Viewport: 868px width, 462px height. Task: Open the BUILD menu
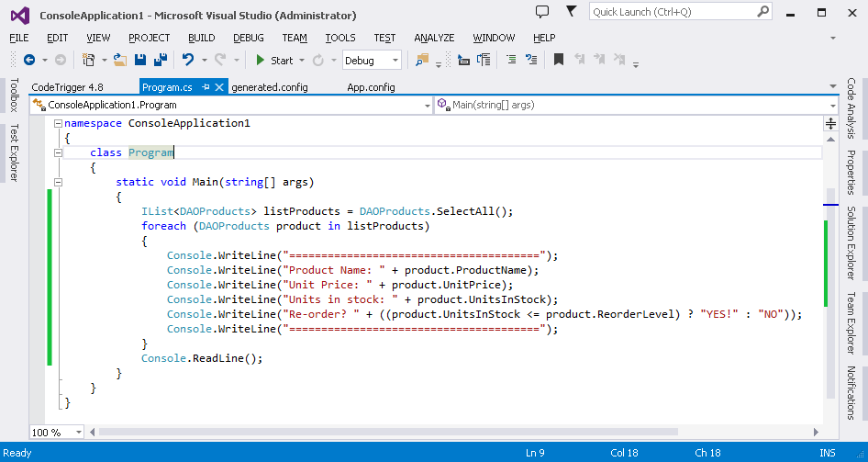201,38
